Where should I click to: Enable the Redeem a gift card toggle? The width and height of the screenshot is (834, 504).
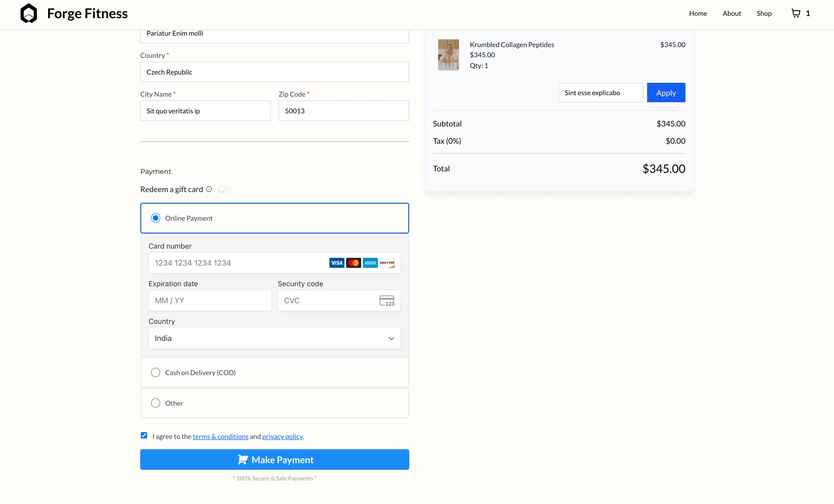(x=225, y=189)
